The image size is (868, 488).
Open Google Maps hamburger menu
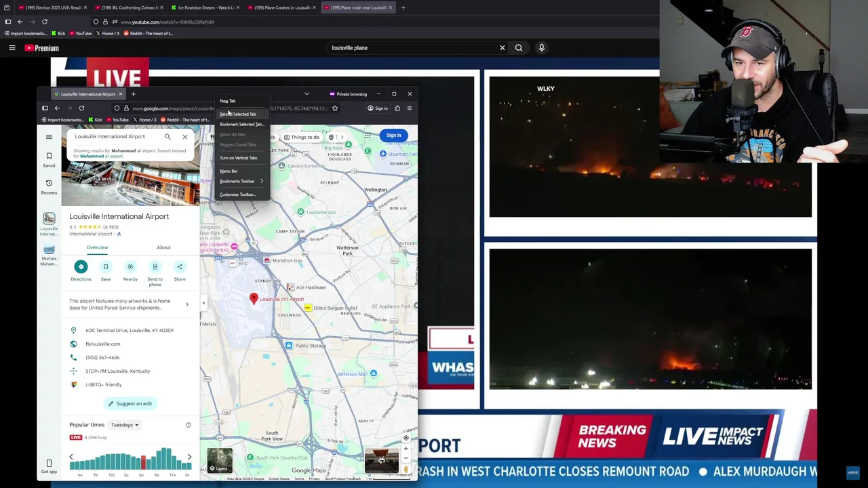[x=49, y=137]
